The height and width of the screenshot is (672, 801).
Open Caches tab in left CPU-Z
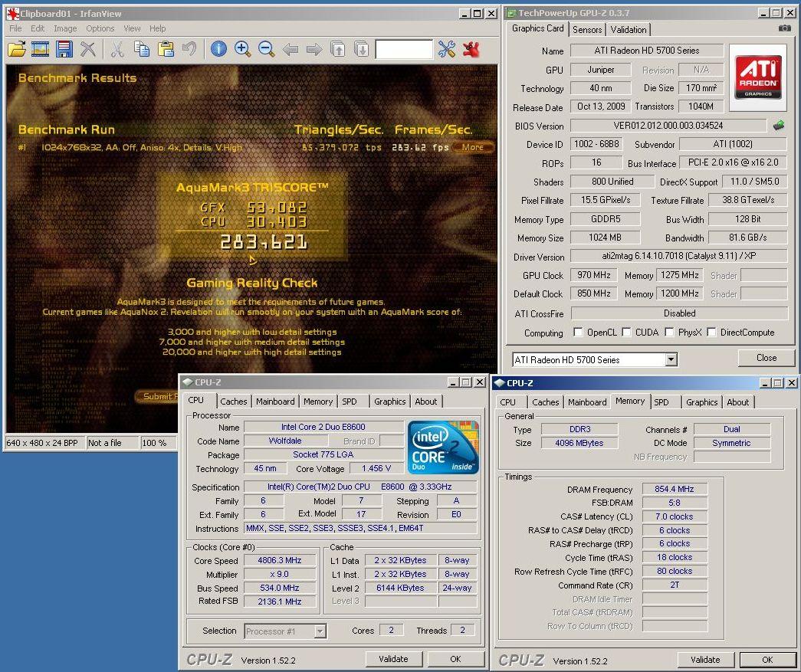pyautogui.click(x=234, y=402)
